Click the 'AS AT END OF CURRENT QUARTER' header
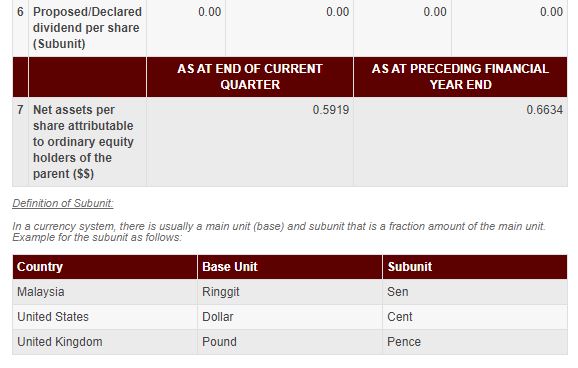 pyautogui.click(x=250, y=77)
